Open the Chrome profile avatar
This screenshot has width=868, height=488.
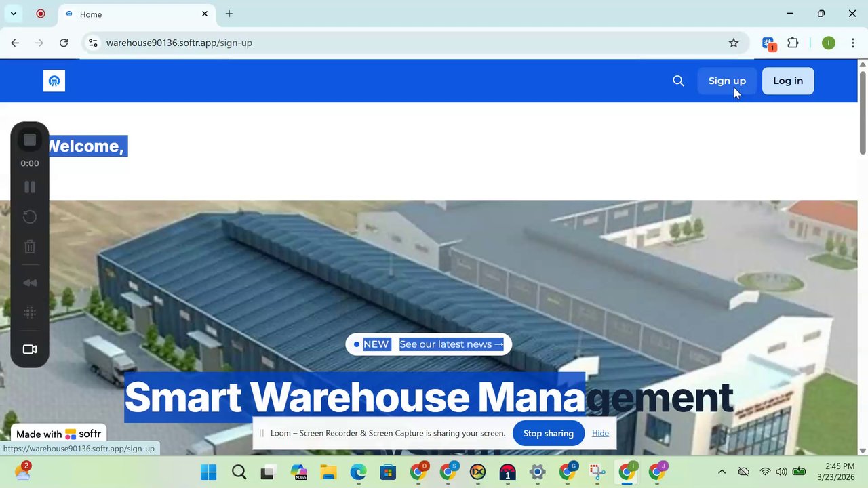[x=829, y=43]
